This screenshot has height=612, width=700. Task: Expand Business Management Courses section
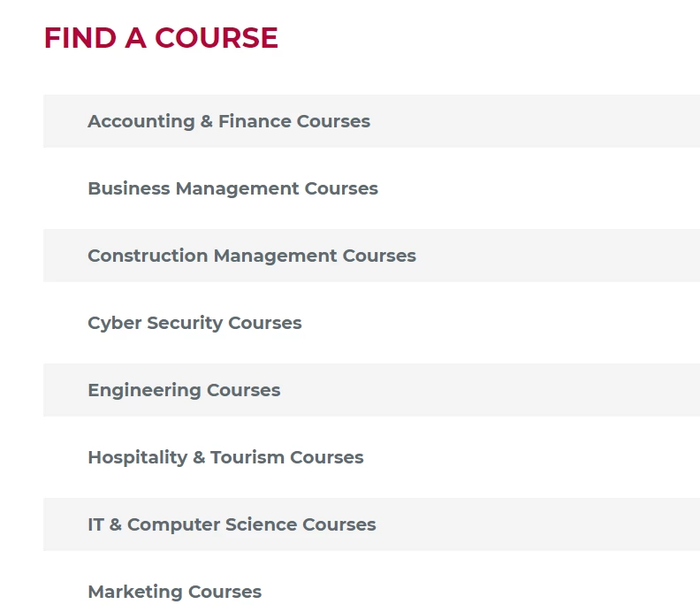point(371,188)
